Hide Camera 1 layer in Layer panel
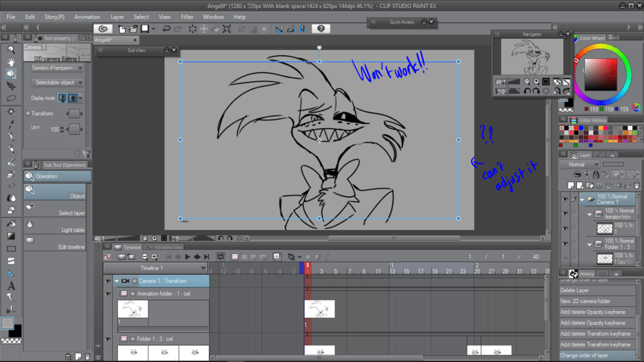This screenshot has height=362, width=644. coord(565,200)
